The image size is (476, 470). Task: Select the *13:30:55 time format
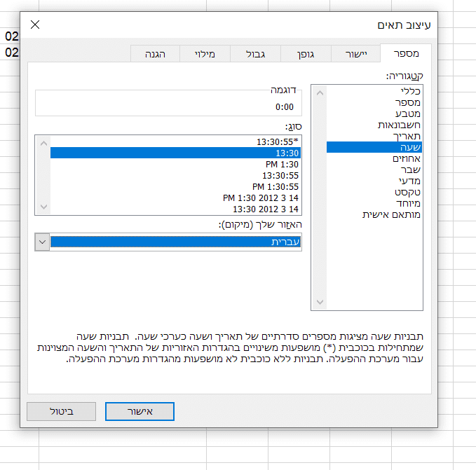[x=175, y=141]
